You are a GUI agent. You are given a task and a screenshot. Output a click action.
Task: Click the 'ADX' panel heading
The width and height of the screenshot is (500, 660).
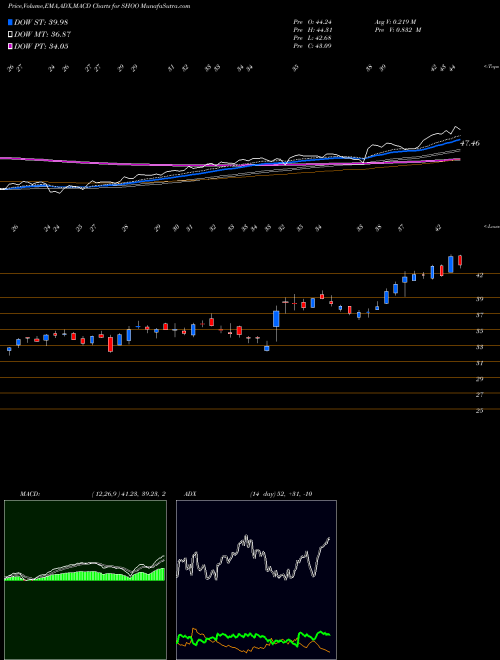[x=190, y=494]
